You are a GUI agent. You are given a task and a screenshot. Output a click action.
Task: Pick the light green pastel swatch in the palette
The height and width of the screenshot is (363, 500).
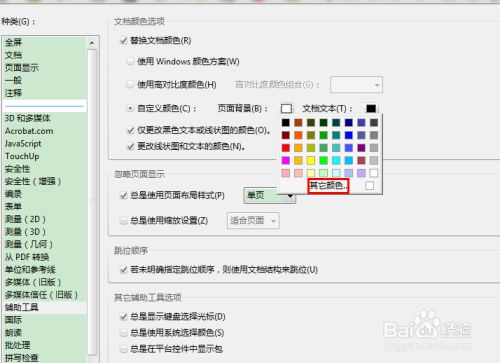point(323,173)
